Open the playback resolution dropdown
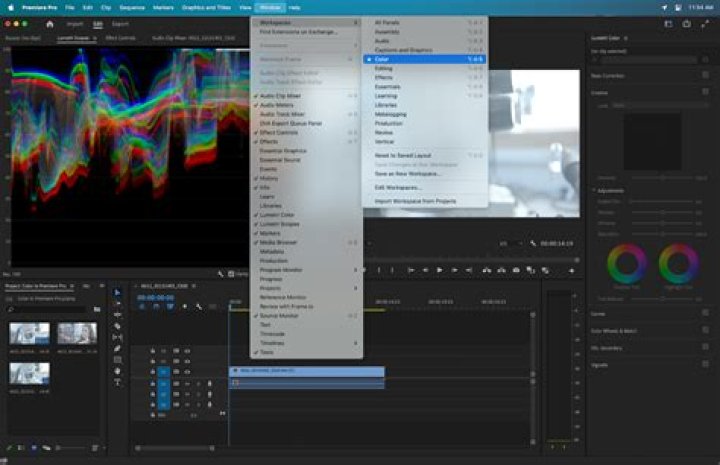The width and height of the screenshot is (720, 465). [x=509, y=243]
